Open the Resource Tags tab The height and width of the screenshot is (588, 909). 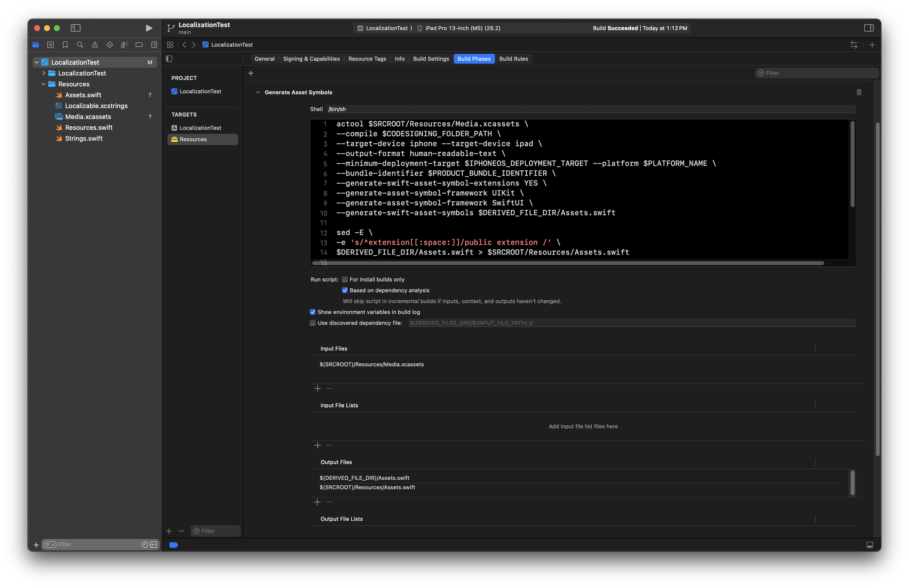click(x=367, y=58)
